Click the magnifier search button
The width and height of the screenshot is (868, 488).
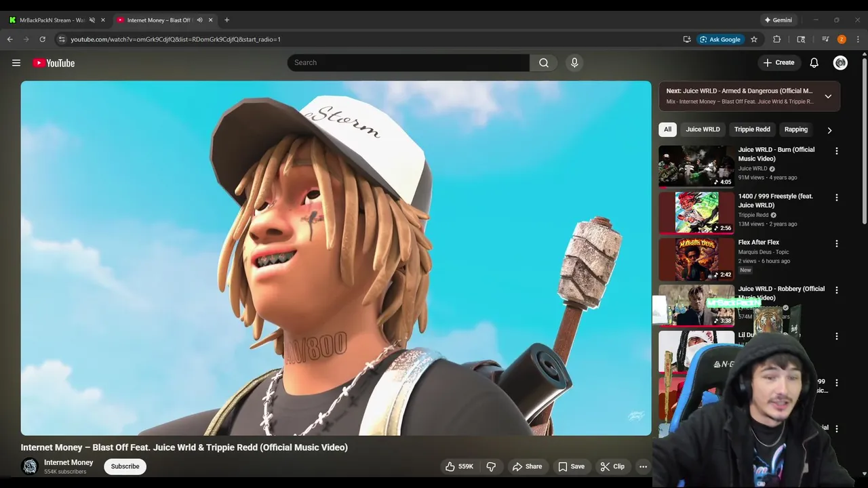tap(544, 63)
